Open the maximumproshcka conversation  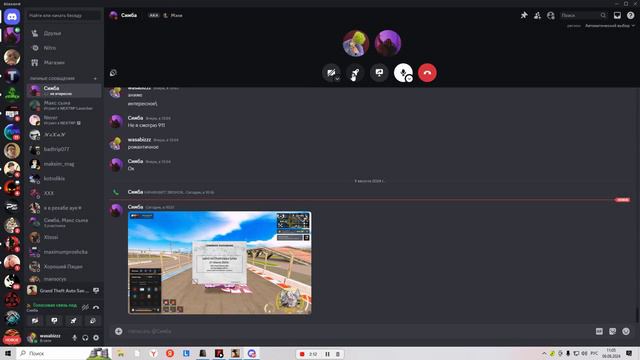tap(64, 252)
